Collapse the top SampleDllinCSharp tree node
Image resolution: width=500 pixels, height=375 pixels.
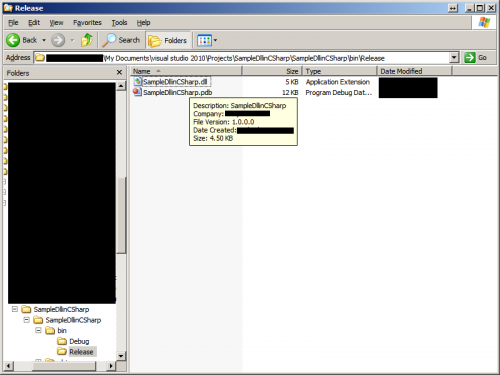(x=15, y=309)
